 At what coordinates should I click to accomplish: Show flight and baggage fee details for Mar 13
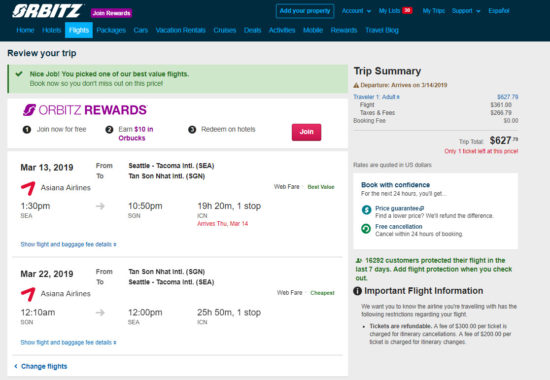click(x=68, y=244)
